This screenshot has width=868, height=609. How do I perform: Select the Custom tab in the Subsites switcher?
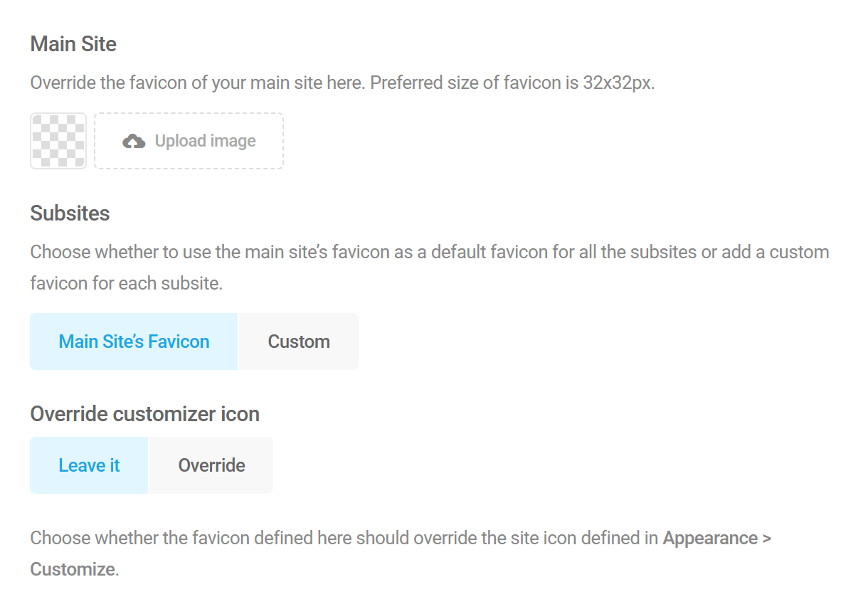pos(298,341)
